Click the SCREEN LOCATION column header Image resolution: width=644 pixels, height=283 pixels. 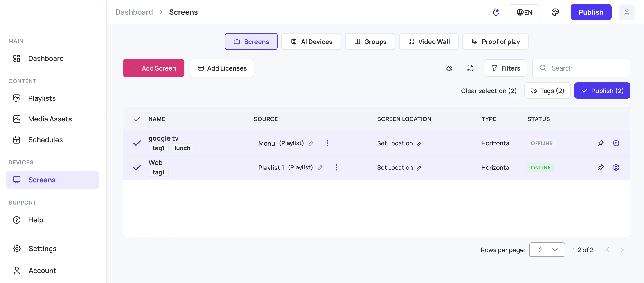[x=404, y=119]
